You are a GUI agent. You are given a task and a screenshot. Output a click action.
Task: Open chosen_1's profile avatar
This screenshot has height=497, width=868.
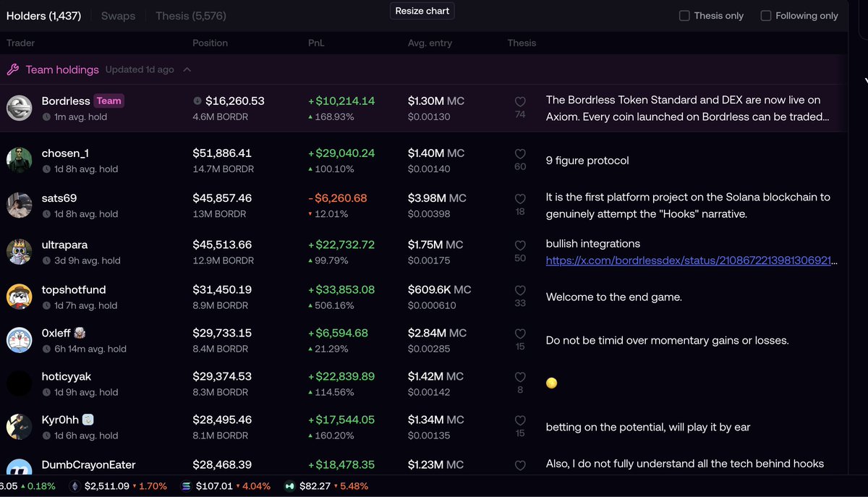tap(20, 160)
